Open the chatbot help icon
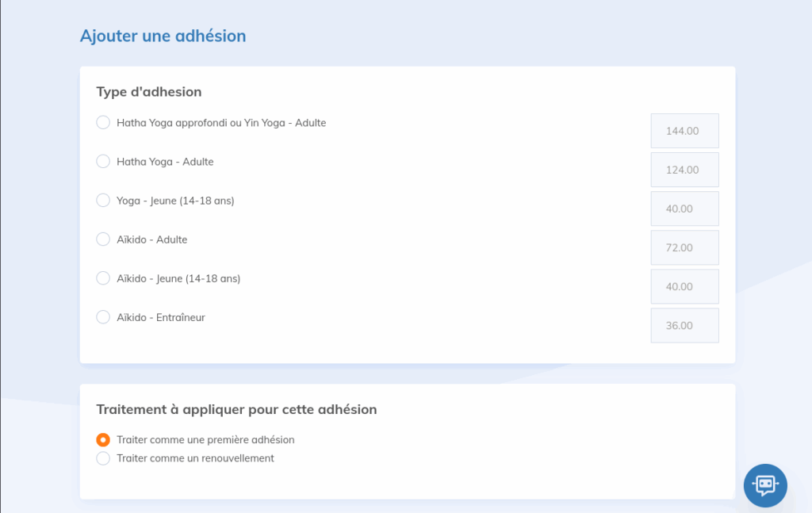 764,484
